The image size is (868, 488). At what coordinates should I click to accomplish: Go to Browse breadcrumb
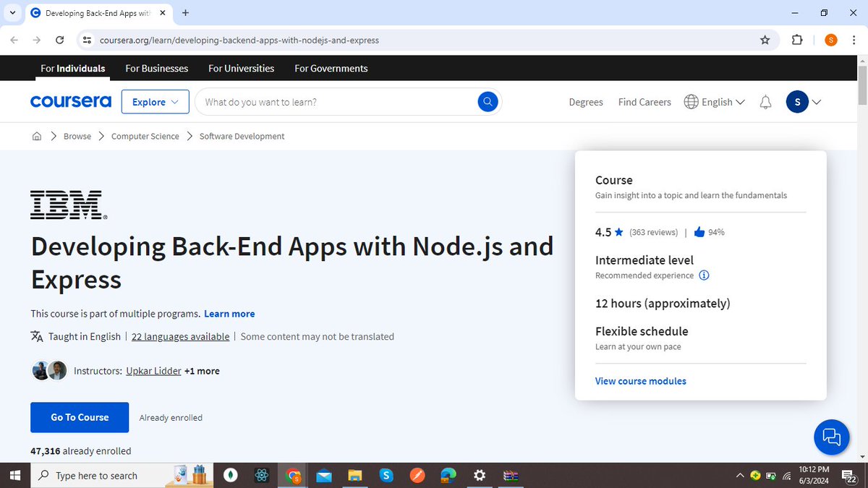tap(77, 136)
